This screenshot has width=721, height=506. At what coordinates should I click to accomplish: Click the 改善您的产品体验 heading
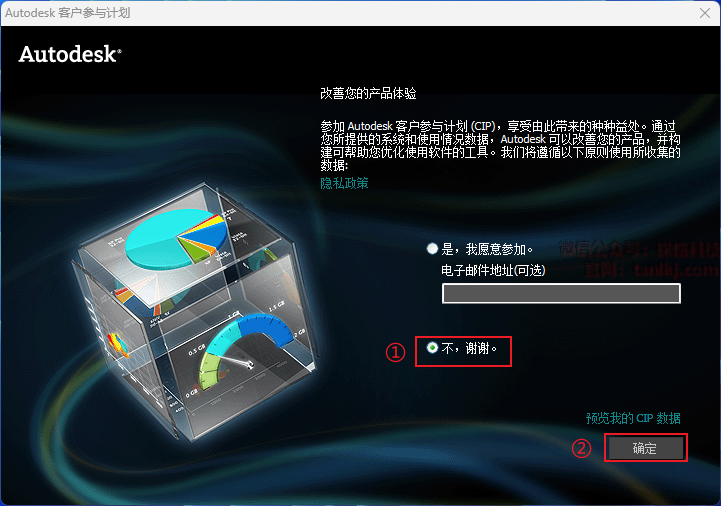click(368, 93)
